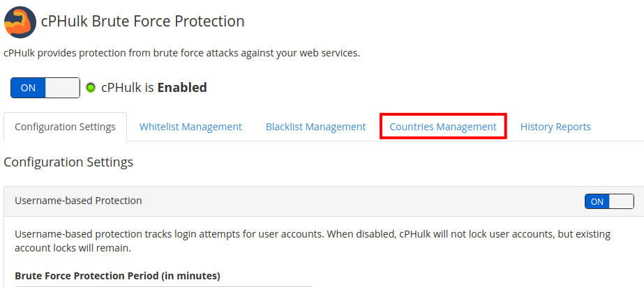Viewport: 644px width, 287px height.
Task: Open the Whitelist Management tab
Action: click(x=190, y=127)
